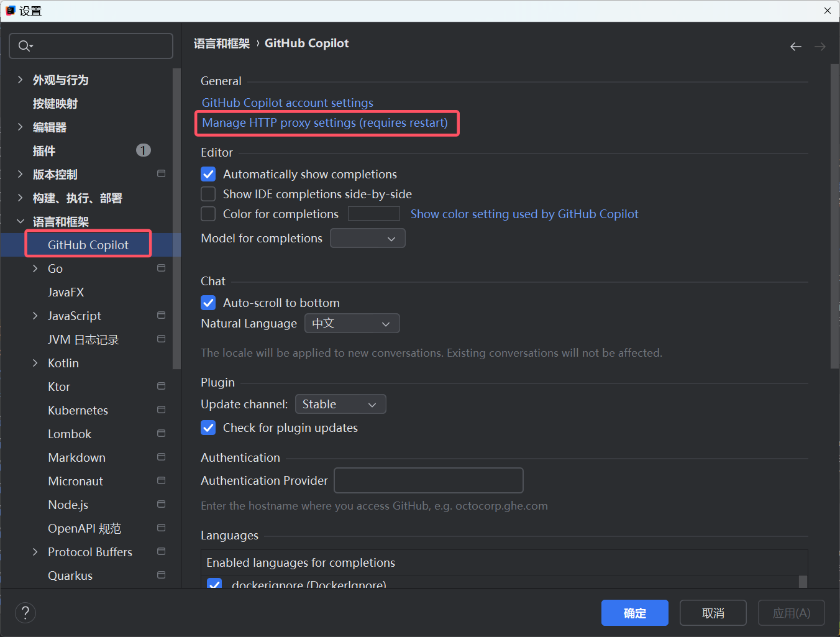Click project-level icon beside JavaScript
The width and height of the screenshot is (840, 637).
(162, 315)
